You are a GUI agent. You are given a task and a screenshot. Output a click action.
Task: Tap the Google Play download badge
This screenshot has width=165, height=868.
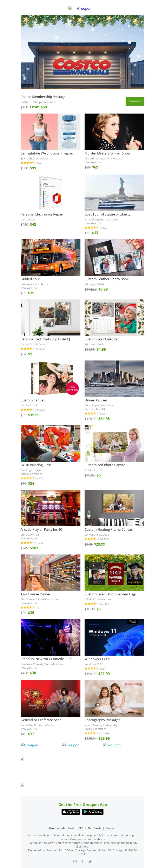[x=93, y=812]
